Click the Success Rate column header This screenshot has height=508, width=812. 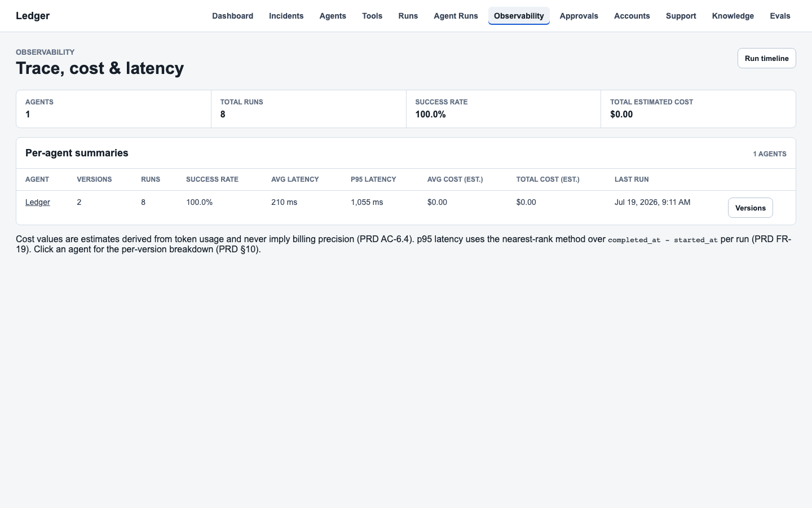click(212, 179)
